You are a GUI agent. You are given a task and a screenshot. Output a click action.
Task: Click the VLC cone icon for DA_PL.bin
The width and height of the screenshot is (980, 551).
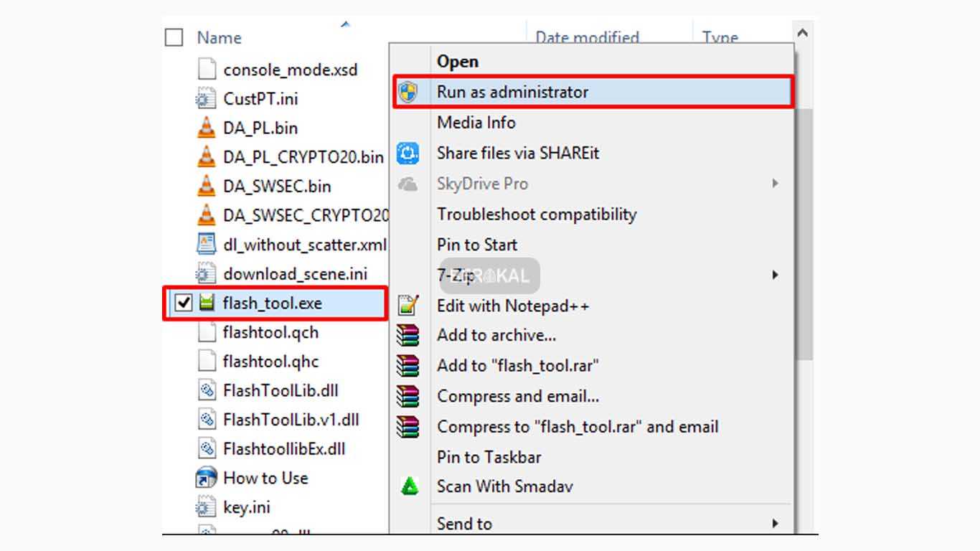pyautogui.click(x=206, y=128)
